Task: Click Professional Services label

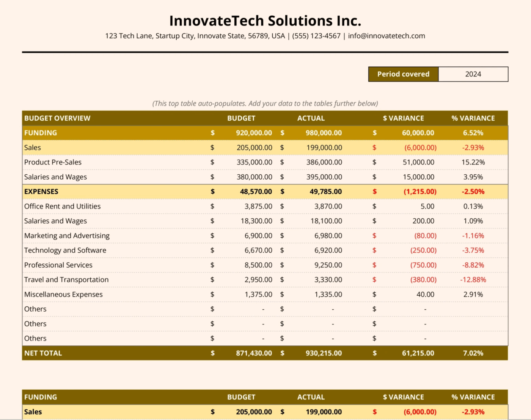Action: [58, 265]
